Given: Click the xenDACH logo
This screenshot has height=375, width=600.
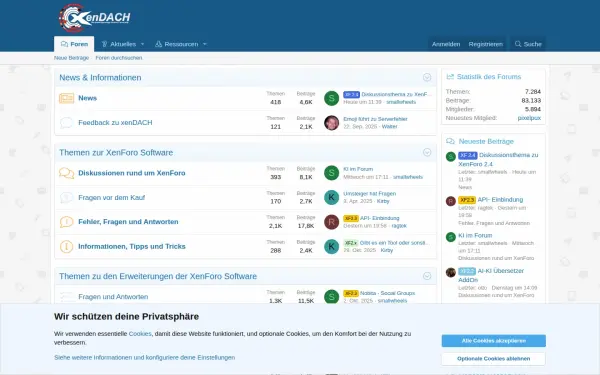Looking at the screenshot, I should tap(95, 18).
